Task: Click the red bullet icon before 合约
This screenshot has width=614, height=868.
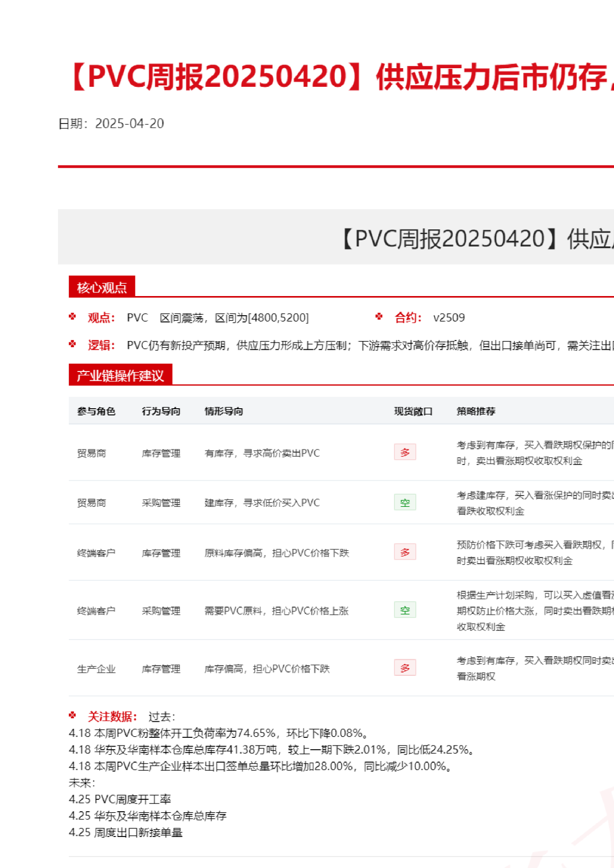Action: point(379,317)
